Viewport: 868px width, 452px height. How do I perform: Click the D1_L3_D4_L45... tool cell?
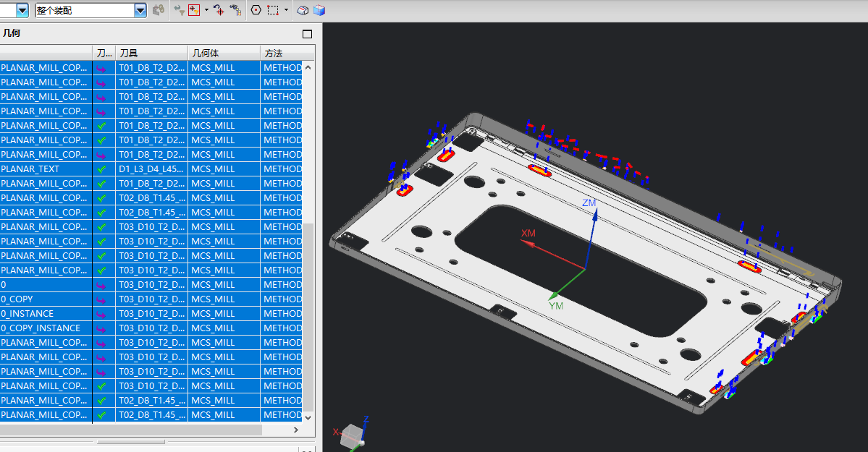(x=152, y=169)
